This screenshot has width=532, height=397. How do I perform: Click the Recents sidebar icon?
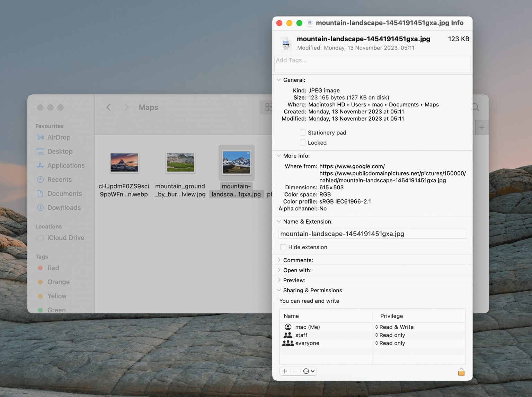click(x=41, y=180)
